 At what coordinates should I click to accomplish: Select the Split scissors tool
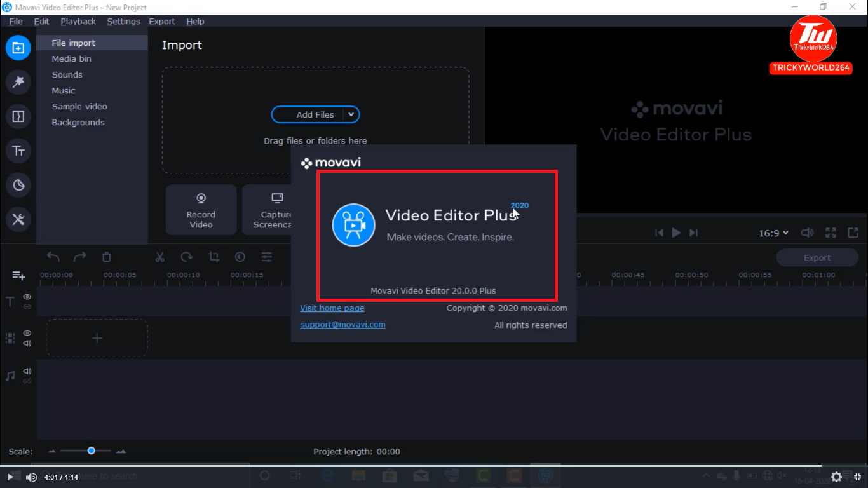tap(160, 257)
